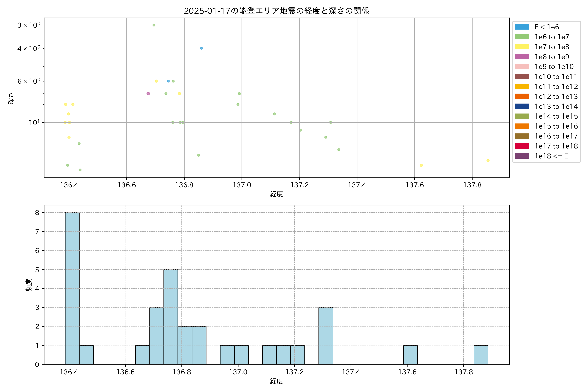Click the '1e11 to 1e12' legend entry text
The image size is (588, 392).
tap(556, 87)
